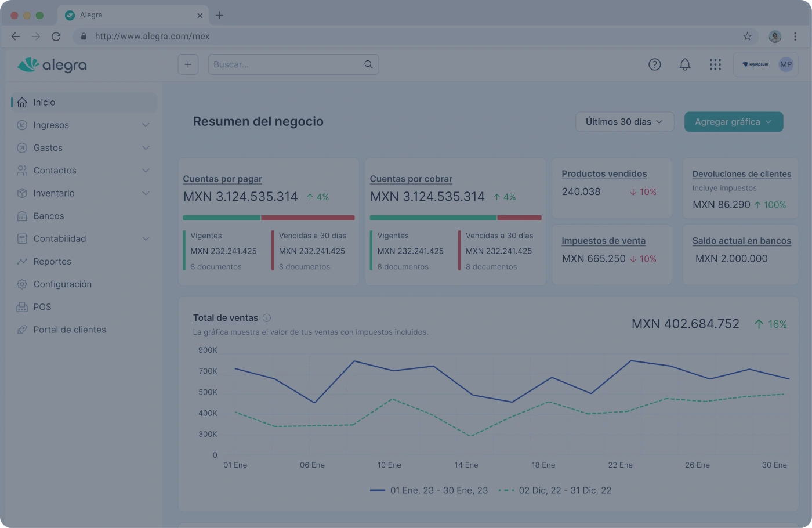Open the notifications bell
The image size is (812, 528).
click(685, 64)
